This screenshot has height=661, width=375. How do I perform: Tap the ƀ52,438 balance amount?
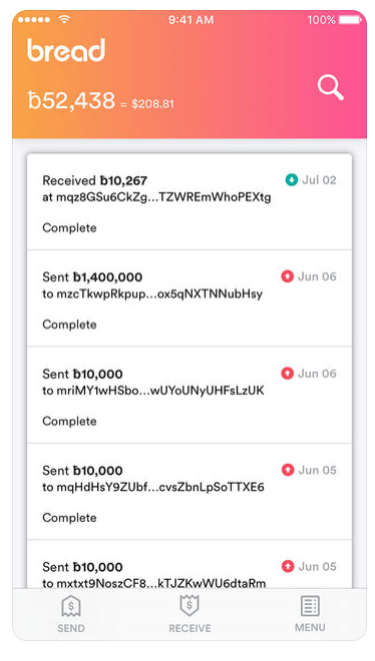point(71,101)
